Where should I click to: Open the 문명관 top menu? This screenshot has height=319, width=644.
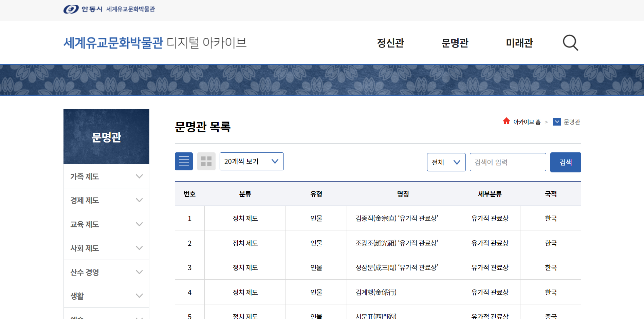[x=455, y=43]
